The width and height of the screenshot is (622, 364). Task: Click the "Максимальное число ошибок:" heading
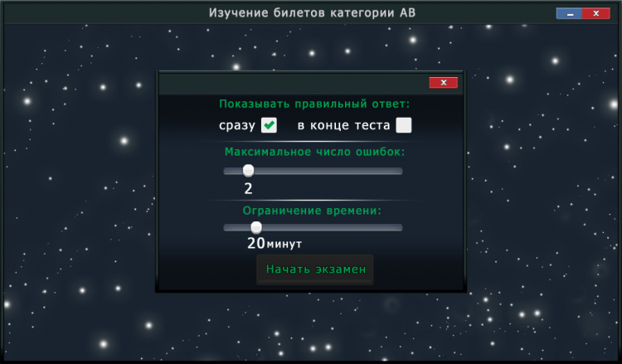point(314,152)
